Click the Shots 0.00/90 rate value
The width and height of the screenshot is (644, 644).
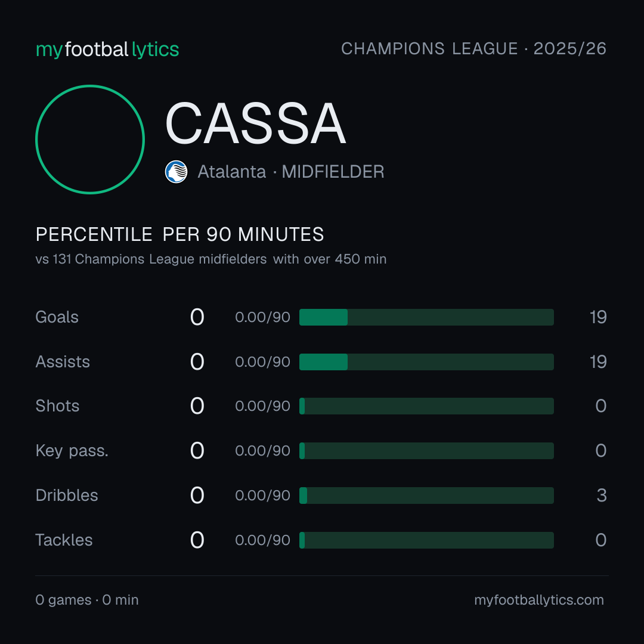262,406
